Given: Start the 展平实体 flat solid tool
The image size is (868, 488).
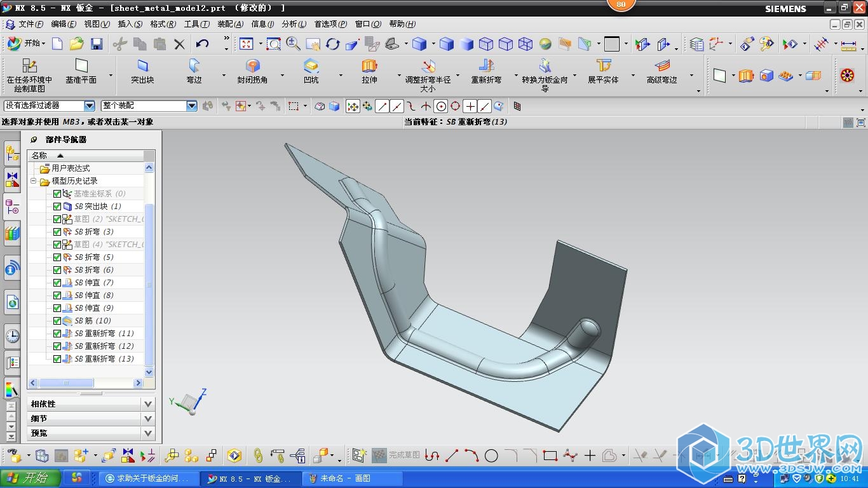Looking at the screenshot, I should (603, 71).
